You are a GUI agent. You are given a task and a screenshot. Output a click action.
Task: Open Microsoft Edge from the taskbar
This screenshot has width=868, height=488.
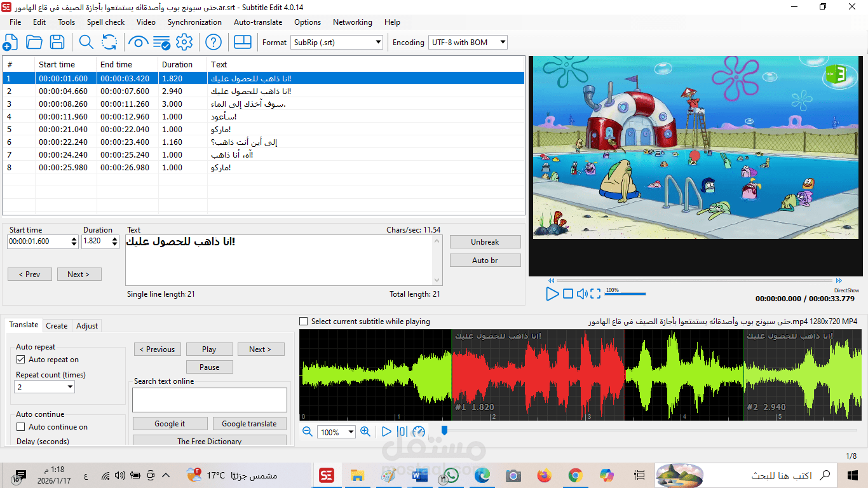tap(482, 475)
